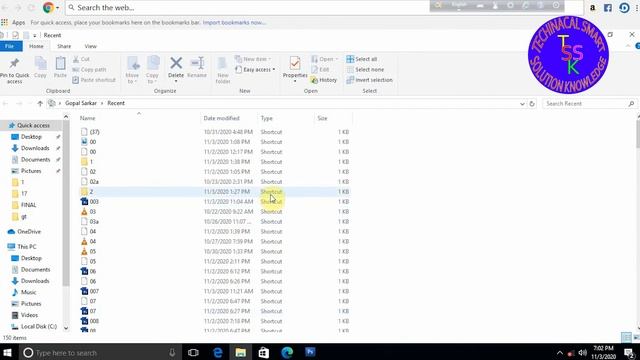Open the Move to dropdown
Screen dimensions: 640x360
[132, 70]
